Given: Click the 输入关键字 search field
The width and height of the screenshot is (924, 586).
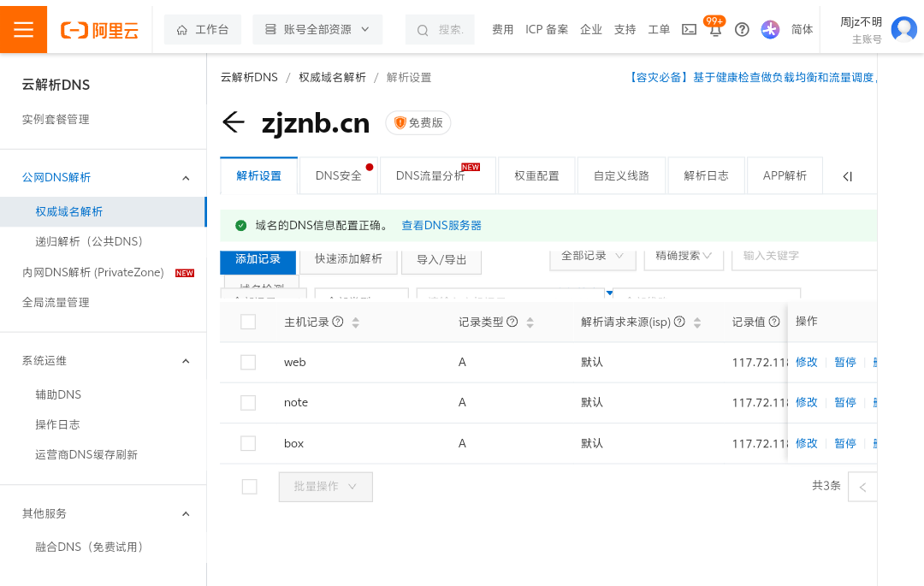Looking at the screenshot, I should pos(804,256).
